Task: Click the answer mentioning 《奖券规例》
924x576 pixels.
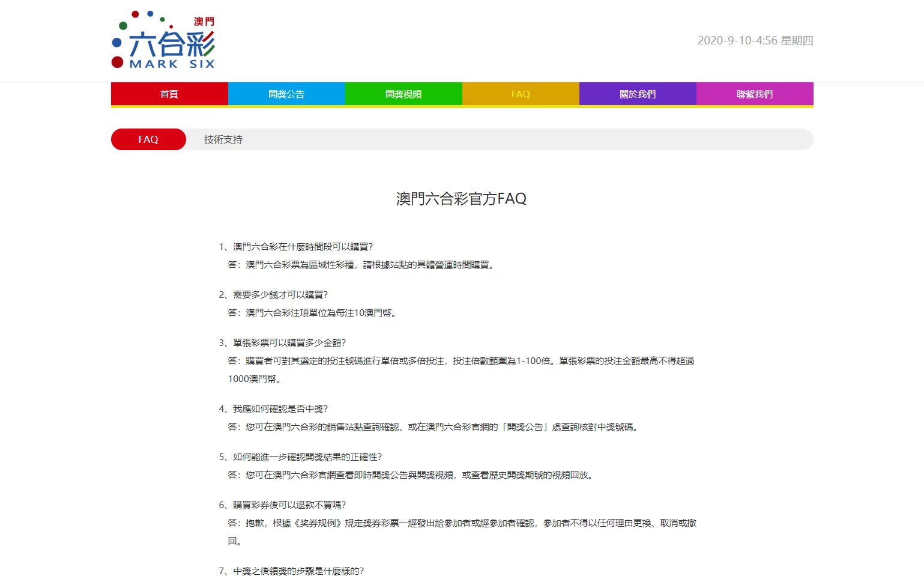Action: [x=461, y=523]
